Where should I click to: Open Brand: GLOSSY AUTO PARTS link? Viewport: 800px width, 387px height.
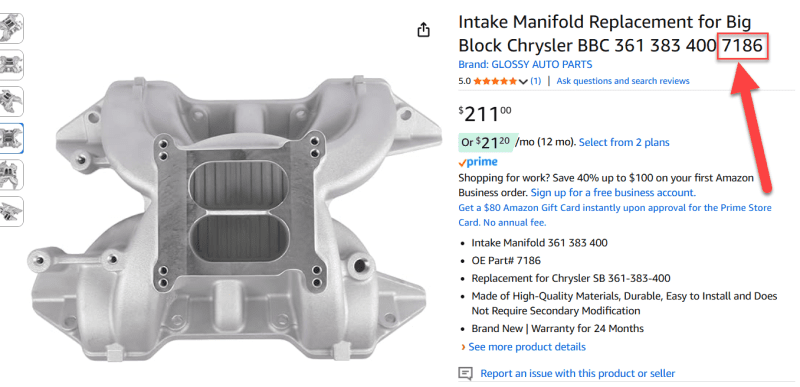pyautogui.click(x=525, y=65)
